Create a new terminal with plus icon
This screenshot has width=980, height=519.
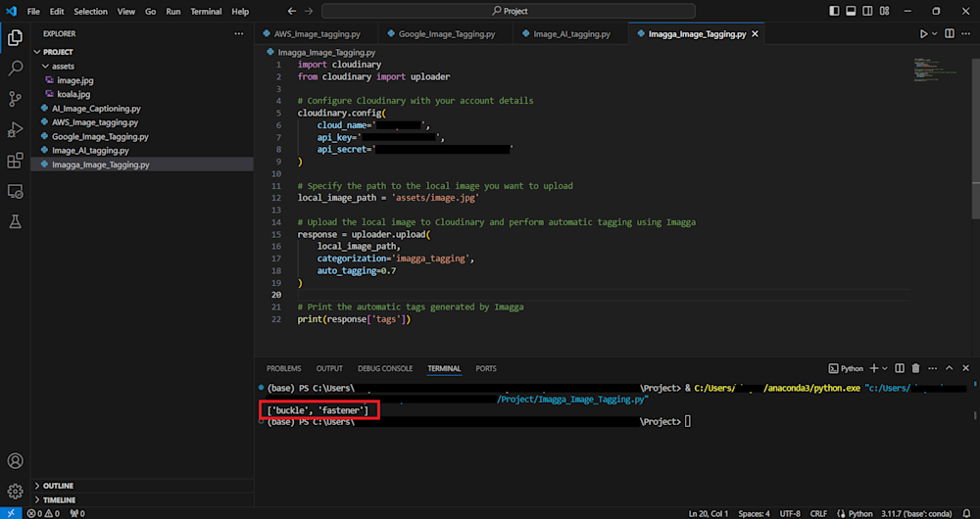point(874,368)
